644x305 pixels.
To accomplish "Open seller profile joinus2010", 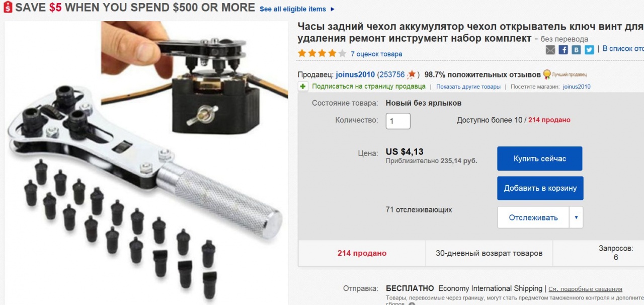I will (355, 74).
